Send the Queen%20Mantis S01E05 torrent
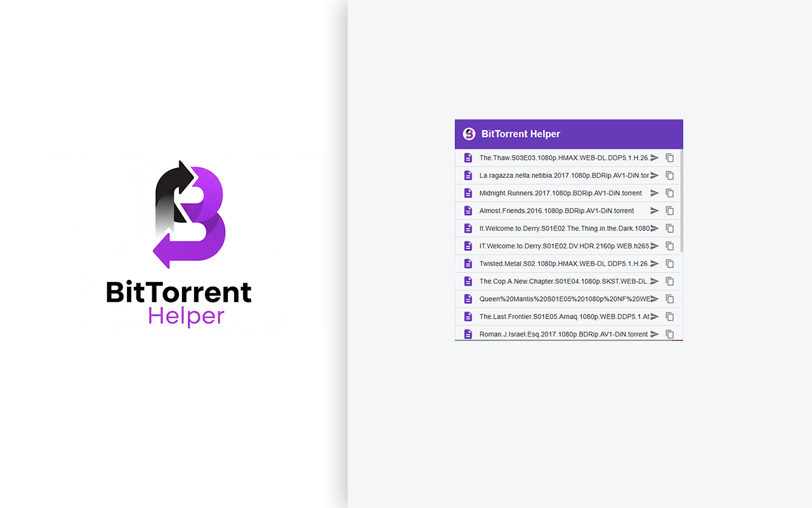 655,299
